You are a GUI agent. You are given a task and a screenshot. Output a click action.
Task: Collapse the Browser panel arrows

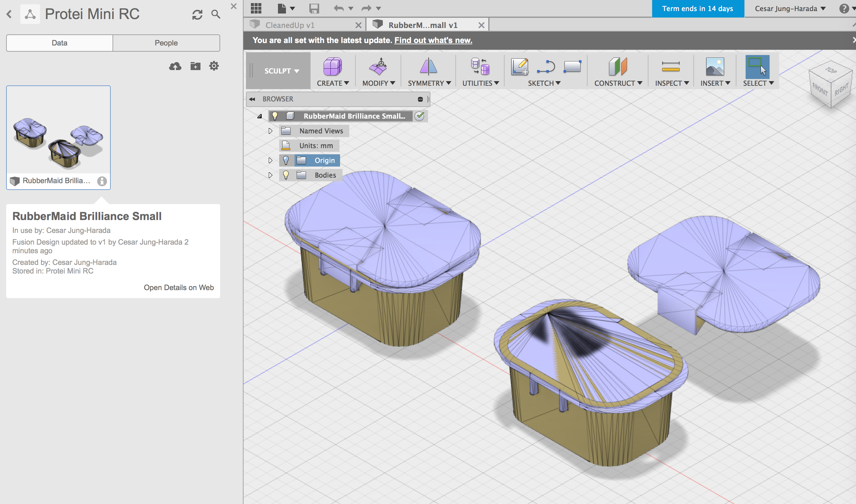[252, 99]
